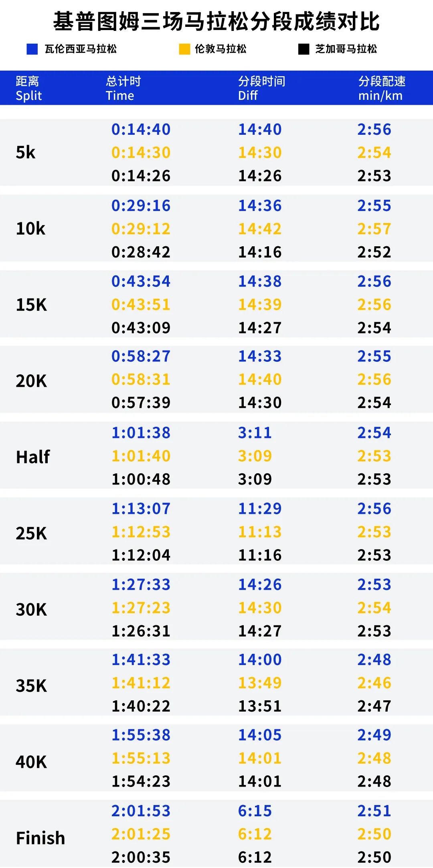Click the 35K Chicago pace 2:47

pos(374,706)
